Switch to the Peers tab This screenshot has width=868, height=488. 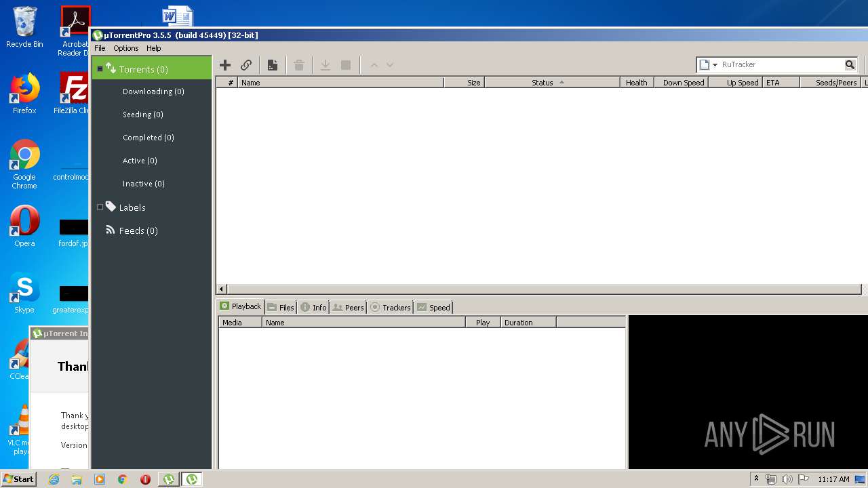348,308
